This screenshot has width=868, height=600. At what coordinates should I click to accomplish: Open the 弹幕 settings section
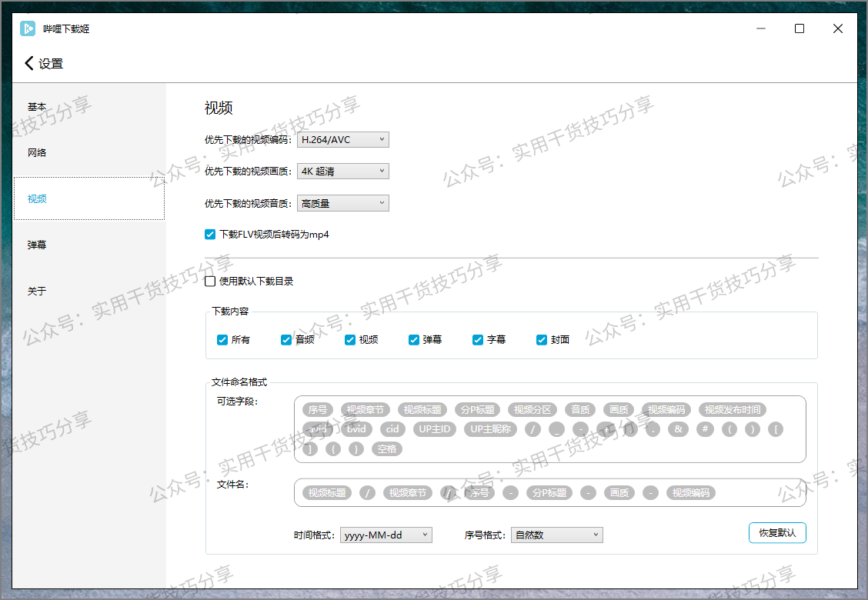click(37, 245)
